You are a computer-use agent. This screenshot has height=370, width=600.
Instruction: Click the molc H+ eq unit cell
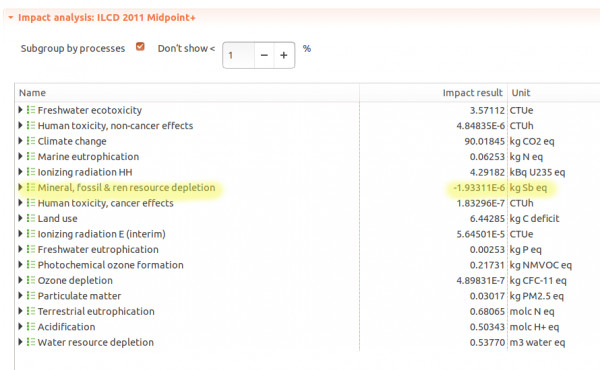click(534, 327)
